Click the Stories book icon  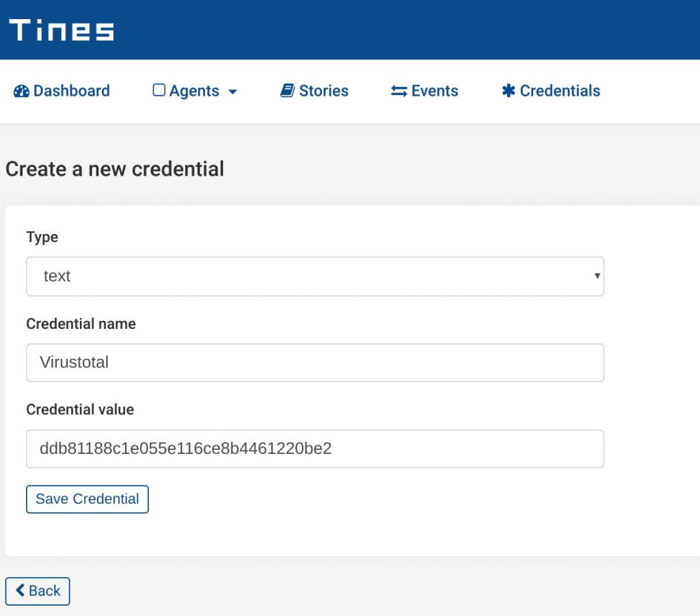(288, 91)
